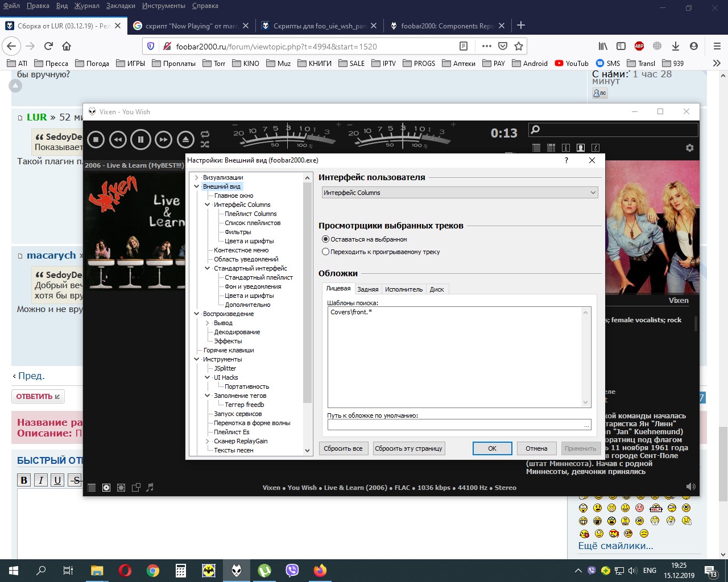The height and width of the screenshot is (582, 728).
Task: Bookmark this page with the star icon
Action: pyautogui.click(x=519, y=46)
